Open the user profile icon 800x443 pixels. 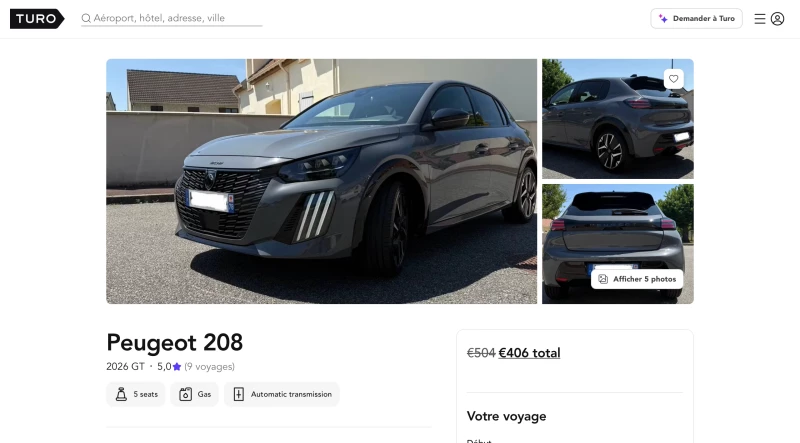pos(777,19)
